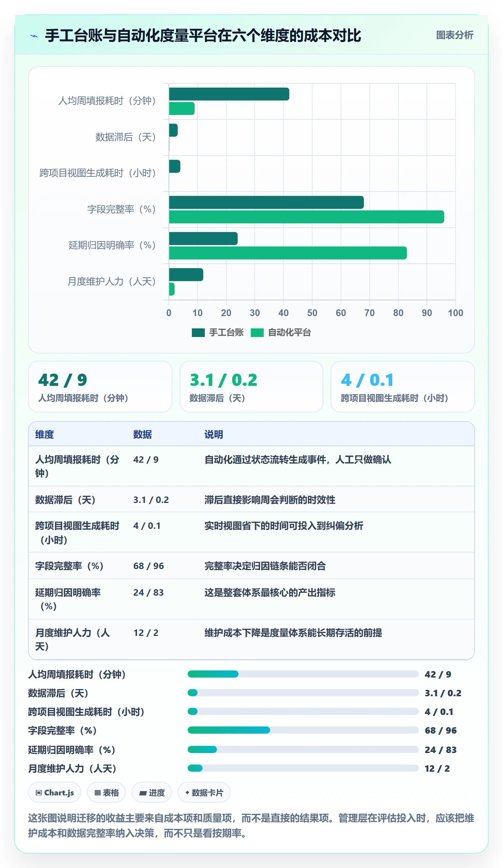Click the table cell reading 68 / 96

tap(148, 566)
